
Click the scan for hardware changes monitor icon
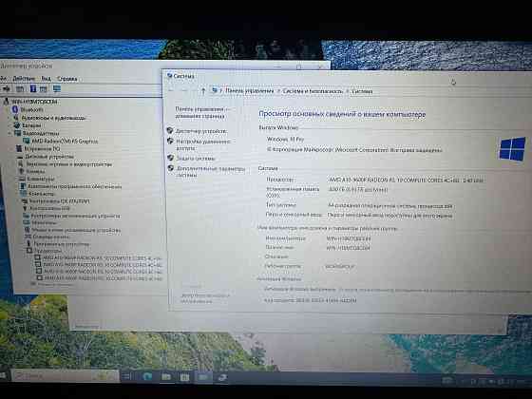pos(57,88)
